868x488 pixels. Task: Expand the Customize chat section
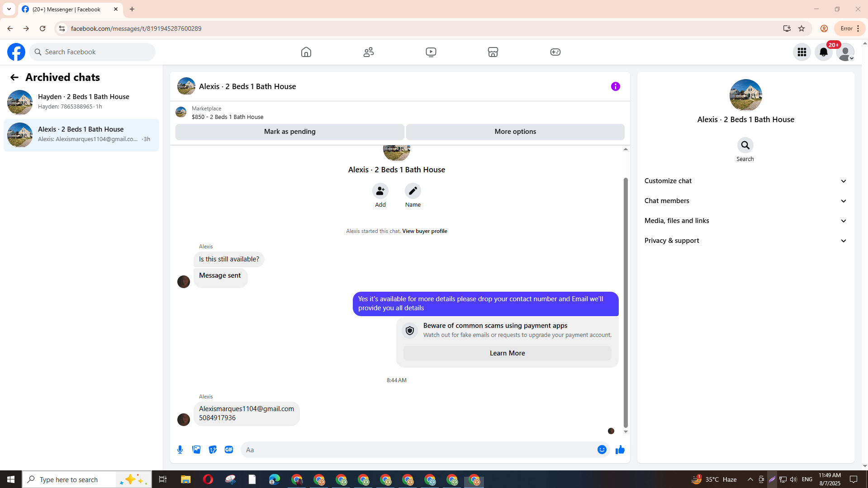coord(745,181)
